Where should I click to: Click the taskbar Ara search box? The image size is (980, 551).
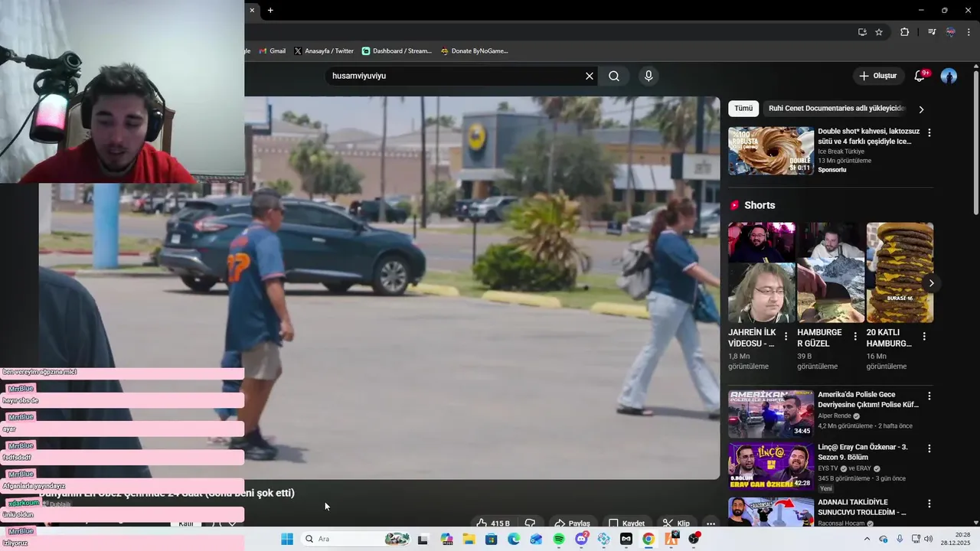point(356,539)
